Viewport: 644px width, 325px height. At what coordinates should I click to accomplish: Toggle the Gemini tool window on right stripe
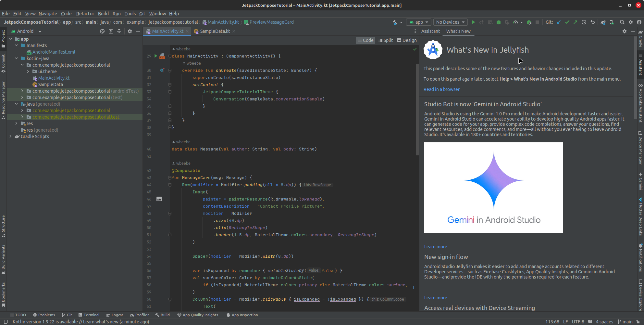coord(641,182)
